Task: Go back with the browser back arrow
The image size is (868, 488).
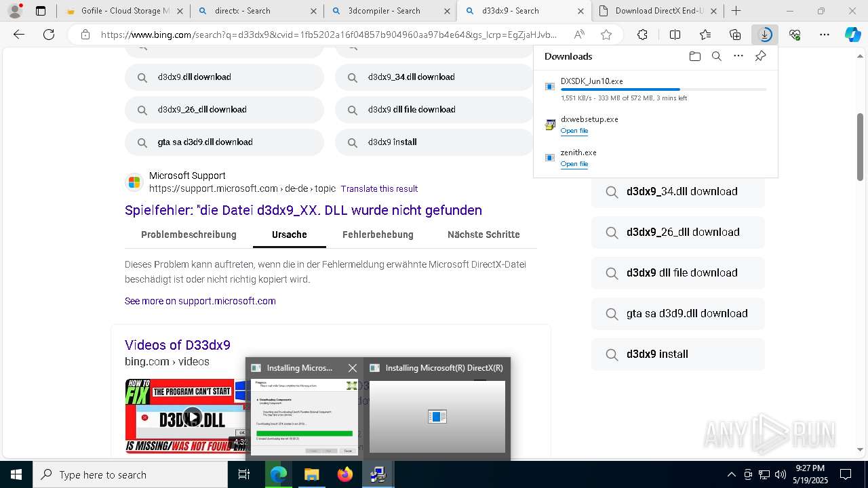Action: [x=19, y=35]
